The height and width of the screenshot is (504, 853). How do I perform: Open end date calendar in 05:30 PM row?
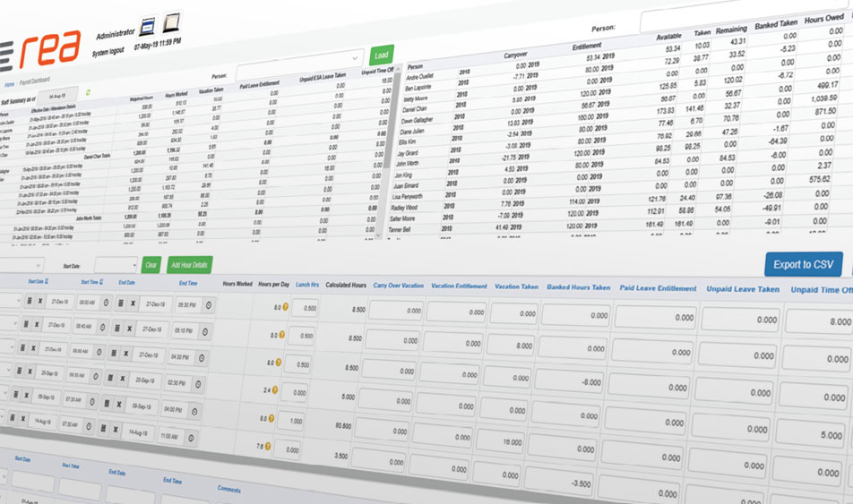121,303
